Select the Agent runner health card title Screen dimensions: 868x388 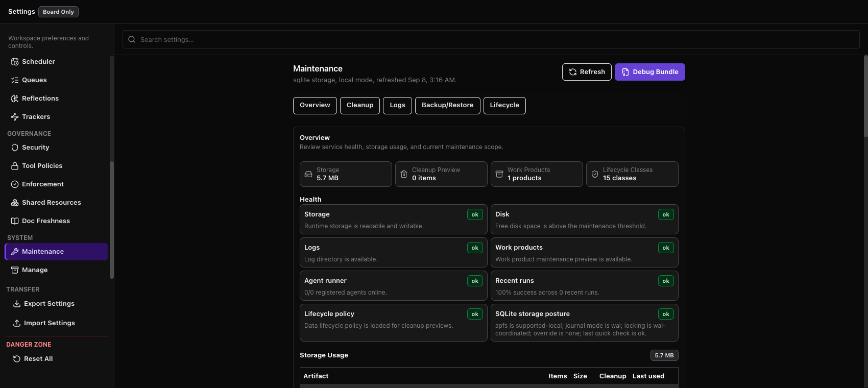(x=325, y=281)
